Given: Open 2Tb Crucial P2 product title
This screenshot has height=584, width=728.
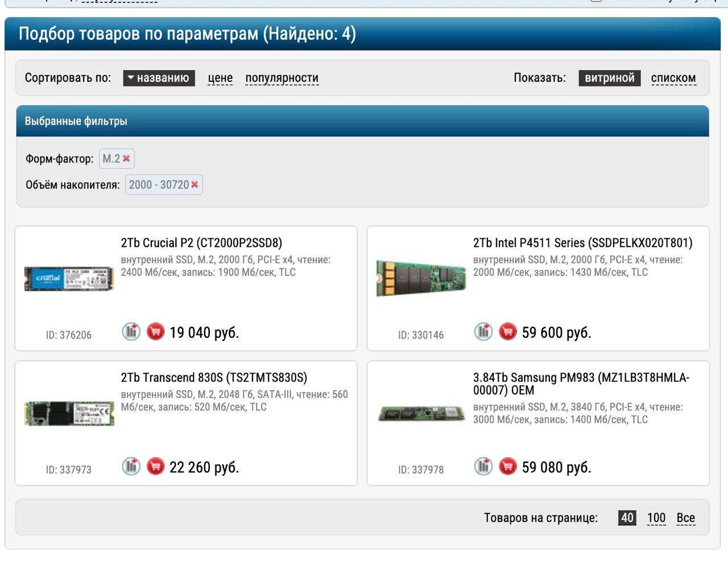Looking at the screenshot, I should coord(201,243).
